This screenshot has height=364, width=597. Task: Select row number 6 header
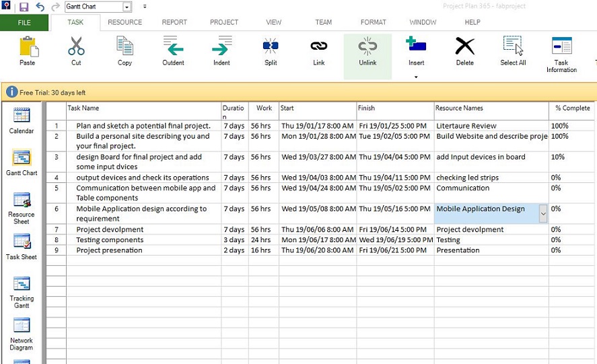tap(57, 213)
